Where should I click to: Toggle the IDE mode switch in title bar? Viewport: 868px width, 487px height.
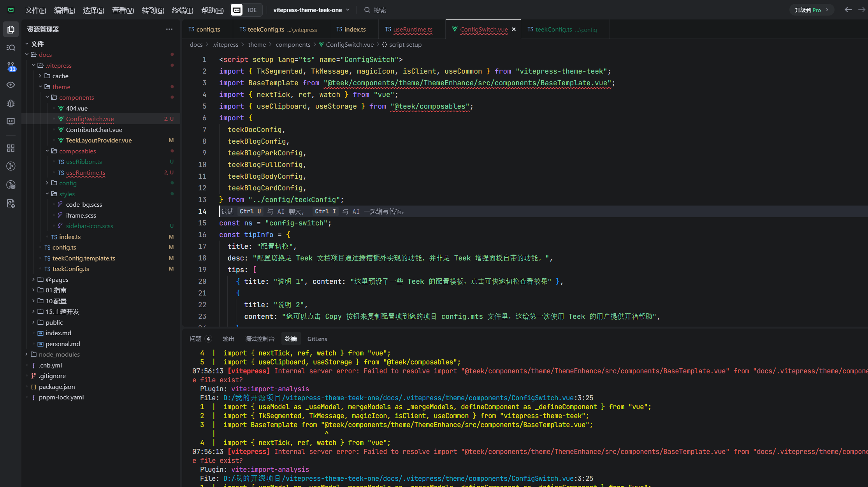(246, 10)
